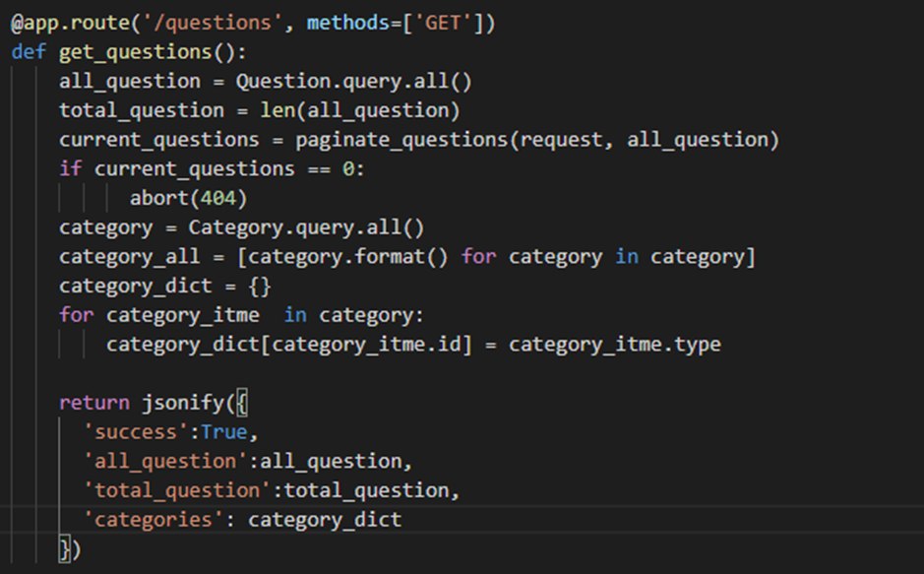Click category.format() in the list comprehension
This screenshot has height=574, width=924.
348,257
